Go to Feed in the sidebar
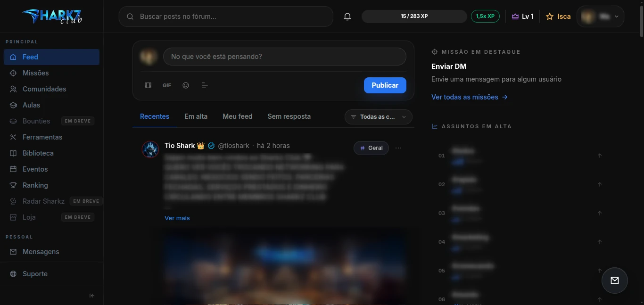 52,57
